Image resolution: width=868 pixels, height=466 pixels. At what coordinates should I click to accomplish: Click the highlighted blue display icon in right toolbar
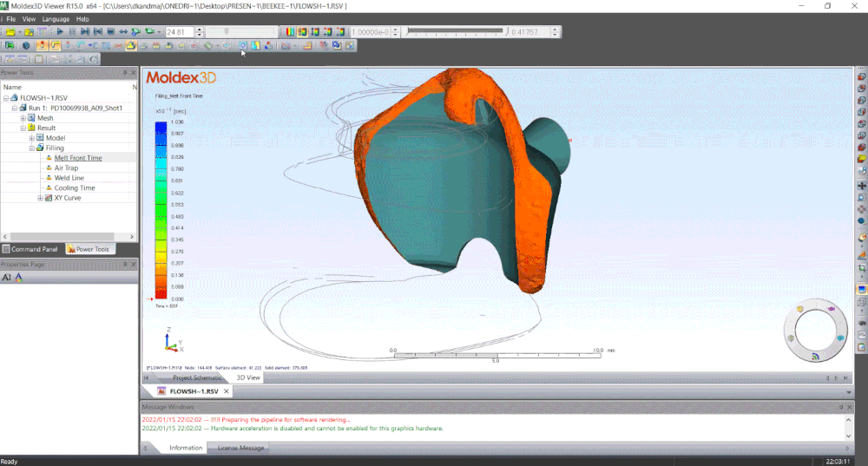click(862, 289)
